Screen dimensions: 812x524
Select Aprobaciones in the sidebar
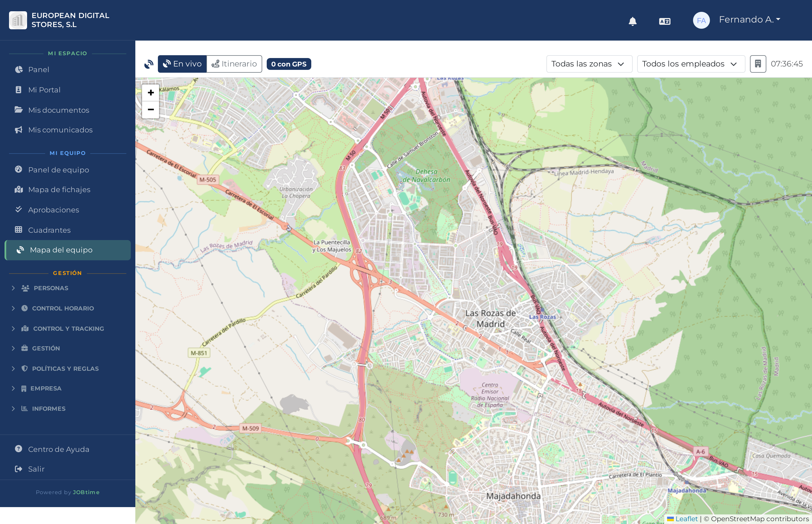coord(54,210)
